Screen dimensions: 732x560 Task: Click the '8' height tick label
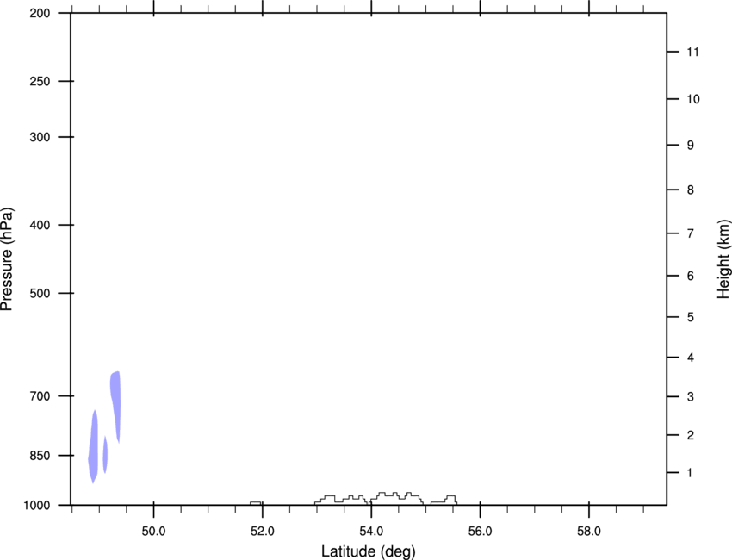690,190
